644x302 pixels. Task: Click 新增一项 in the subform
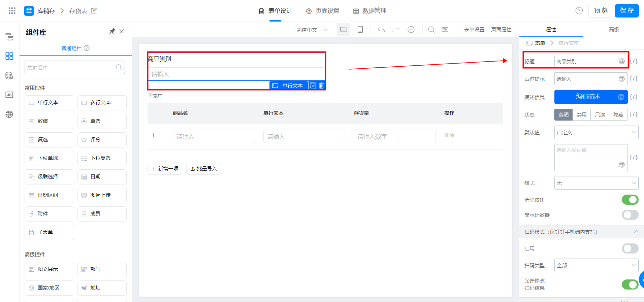[x=165, y=169]
